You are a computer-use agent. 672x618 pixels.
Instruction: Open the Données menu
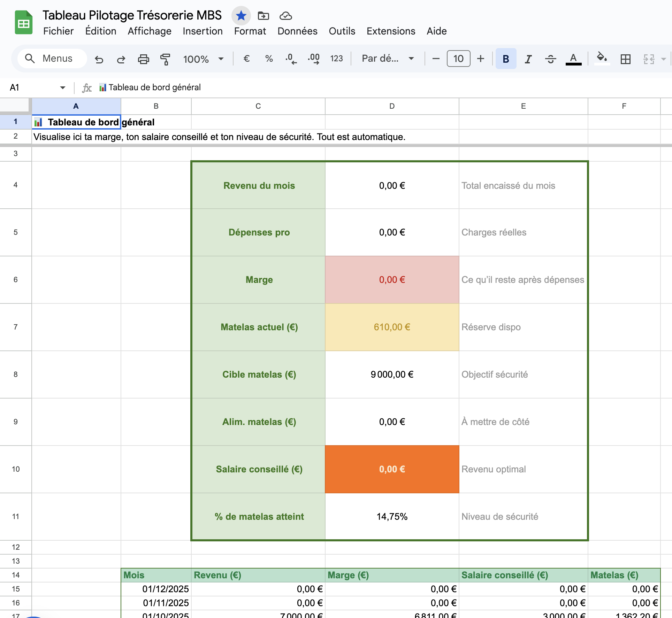[x=297, y=31]
